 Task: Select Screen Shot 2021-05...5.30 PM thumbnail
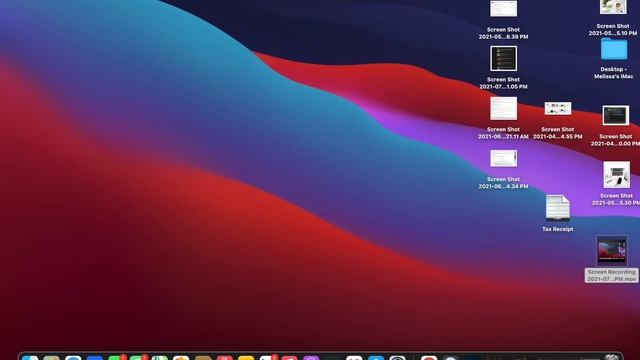(x=616, y=175)
